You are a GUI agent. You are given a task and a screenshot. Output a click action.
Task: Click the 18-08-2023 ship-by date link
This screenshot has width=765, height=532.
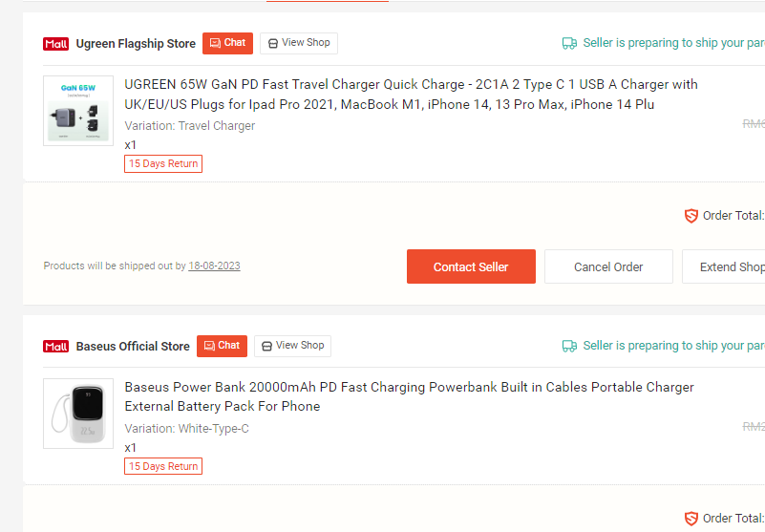tap(214, 266)
